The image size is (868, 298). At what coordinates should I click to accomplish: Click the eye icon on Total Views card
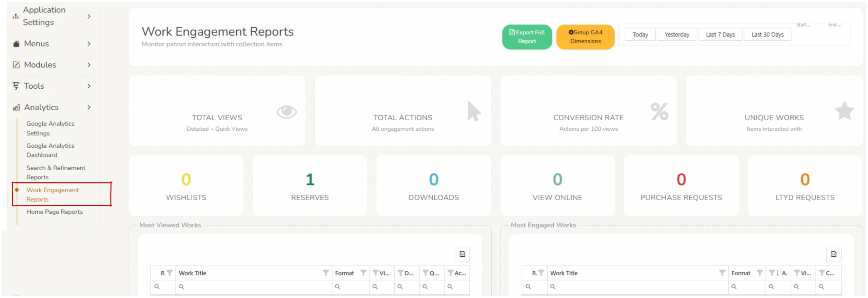[287, 112]
